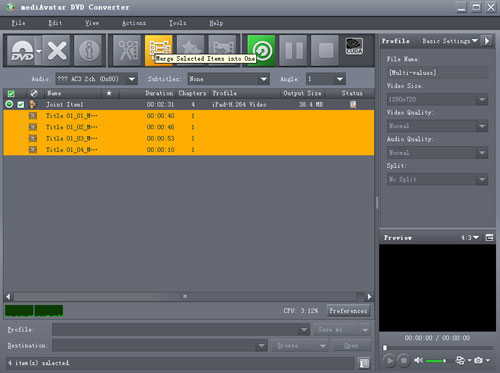This screenshot has width=500, height=373.
Task: Click the status bar log icon
Action: pyautogui.click(x=364, y=363)
